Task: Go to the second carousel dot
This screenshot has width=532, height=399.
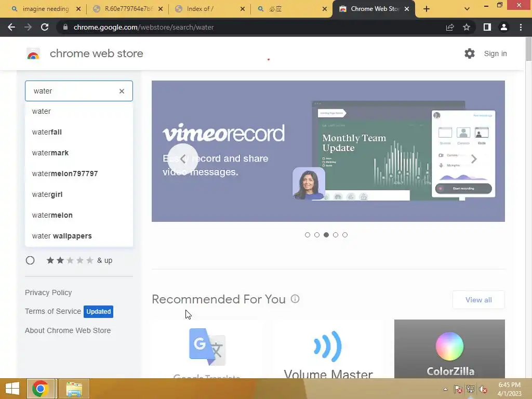Action: tap(317, 235)
